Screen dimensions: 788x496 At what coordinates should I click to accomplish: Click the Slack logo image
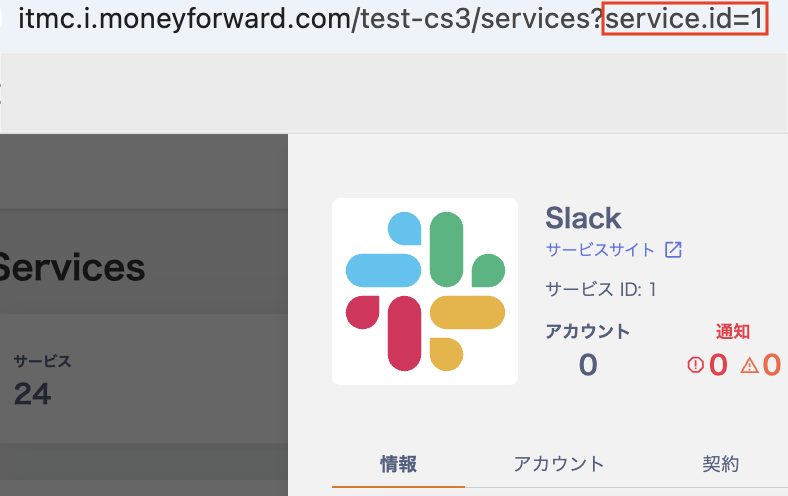tap(425, 291)
